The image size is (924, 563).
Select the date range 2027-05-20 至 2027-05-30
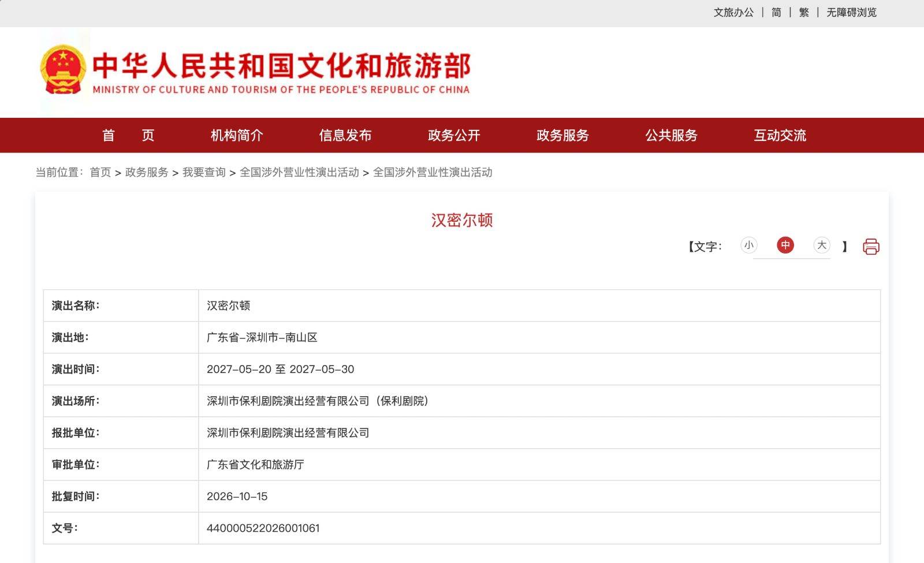(x=281, y=369)
